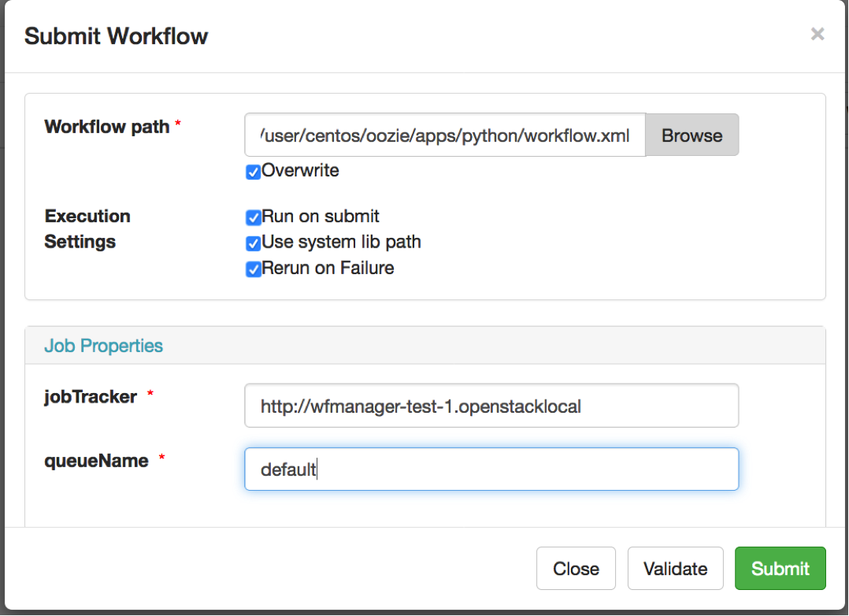The height and width of the screenshot is (616, 849).
Task: Click the 'Rerun on Failure' label text
Action: (x=328, y=269)
